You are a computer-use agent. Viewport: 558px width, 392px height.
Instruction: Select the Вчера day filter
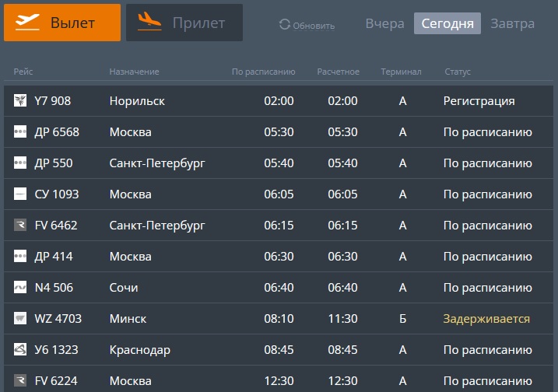(384, 23)
